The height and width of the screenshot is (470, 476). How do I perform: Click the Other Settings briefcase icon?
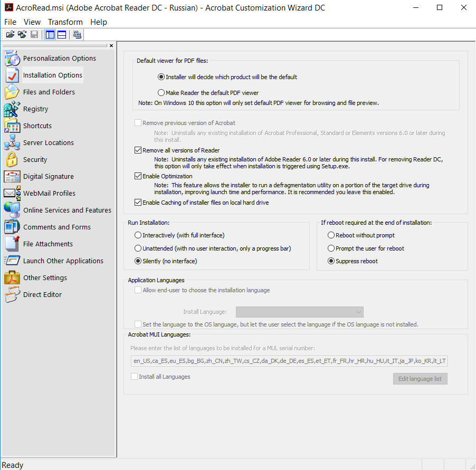tap(12, 277)
